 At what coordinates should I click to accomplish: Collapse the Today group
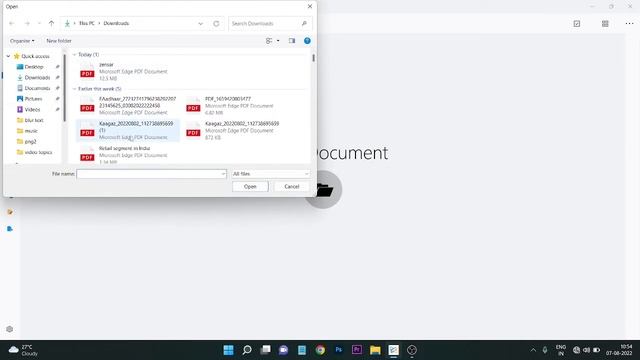point(74,55)
